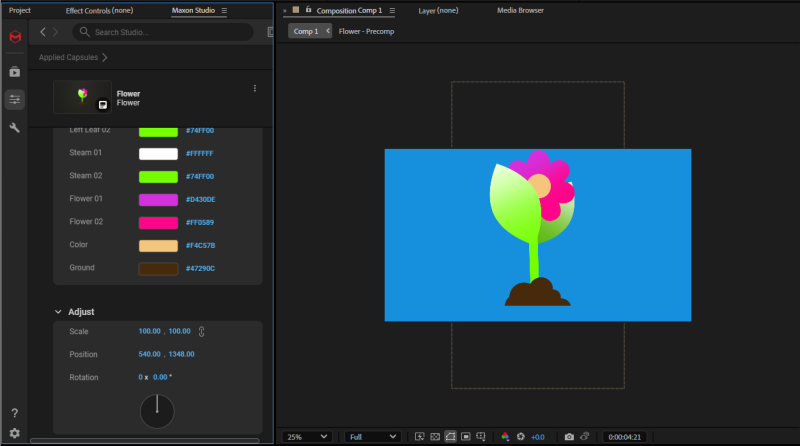Open the Flower capsule three-dot menu
Screen dimensions: 800x446
[x=255, y=89]
